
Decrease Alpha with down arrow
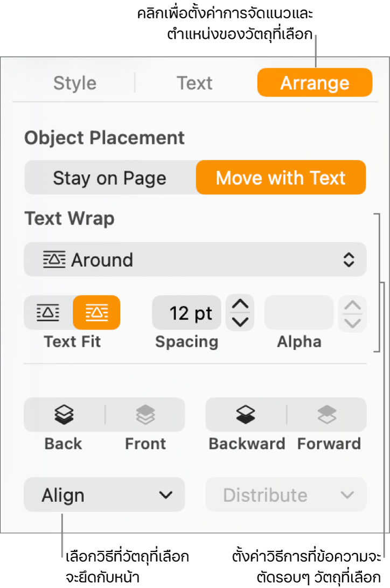coord(353,322)
